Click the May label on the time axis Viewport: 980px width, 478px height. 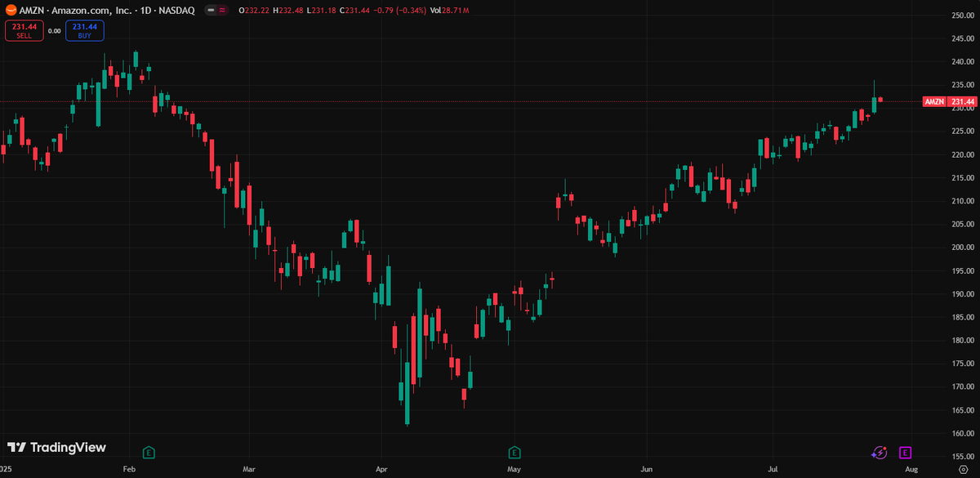514,470
